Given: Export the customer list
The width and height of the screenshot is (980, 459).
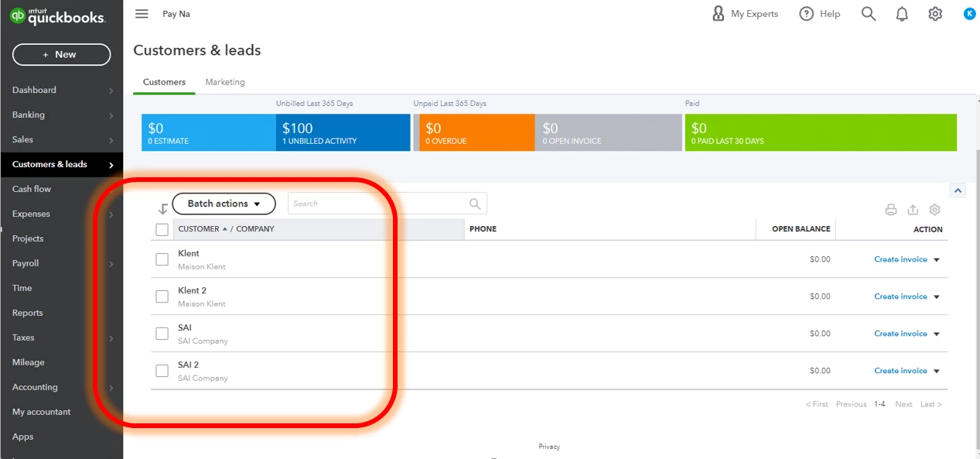Looking at the screenshot, I should point(913,210).
